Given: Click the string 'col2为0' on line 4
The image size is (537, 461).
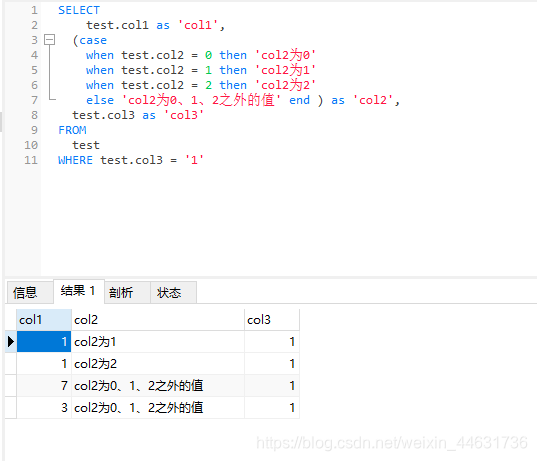Looking at the screenshot, I should click(285, 55).
